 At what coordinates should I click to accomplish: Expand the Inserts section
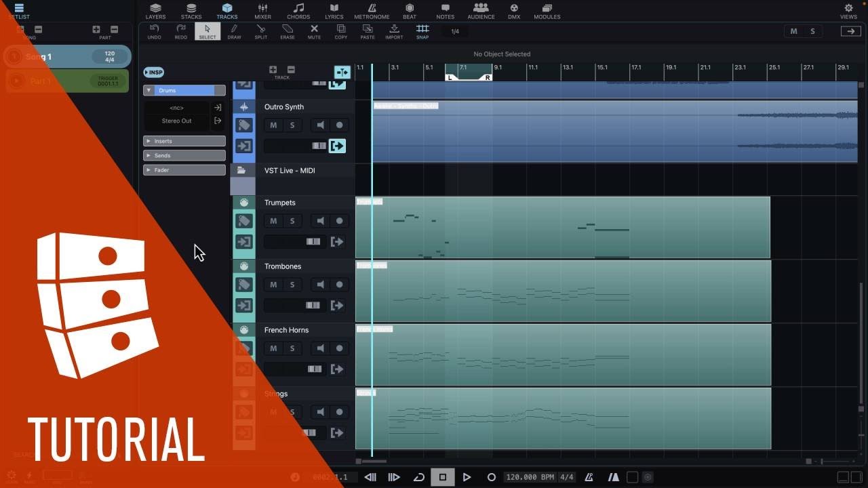tap(184, 141)
